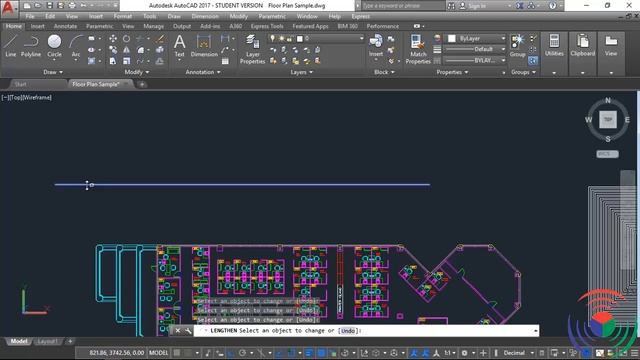Click the command line customize wrench icon
640x360 pixels.
tap(188, 331)
